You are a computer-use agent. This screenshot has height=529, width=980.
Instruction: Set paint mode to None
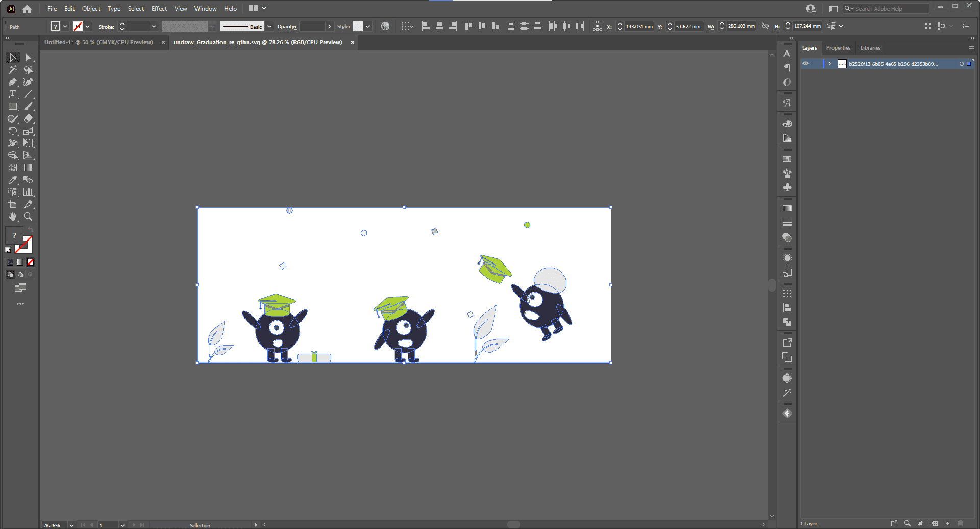point(30,262)
